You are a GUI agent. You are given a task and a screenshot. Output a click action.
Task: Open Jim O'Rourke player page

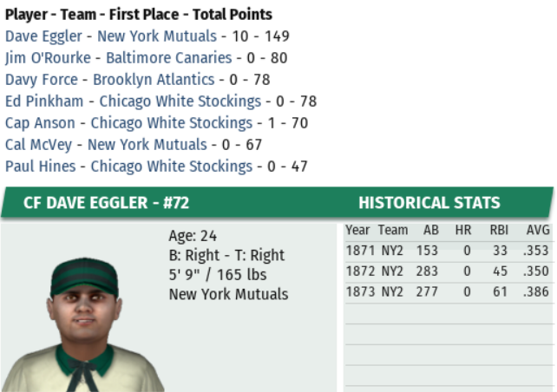(x=49, y=58)
